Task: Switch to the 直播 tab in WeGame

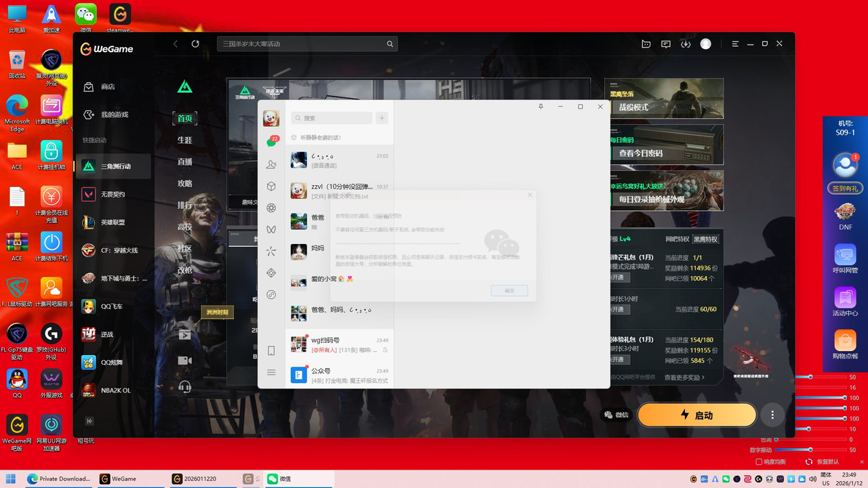Action: click(184, 161)
